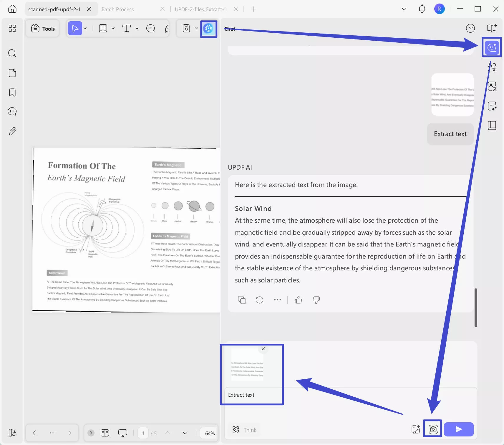Select the search icon in left sidebar

[12, 53]
